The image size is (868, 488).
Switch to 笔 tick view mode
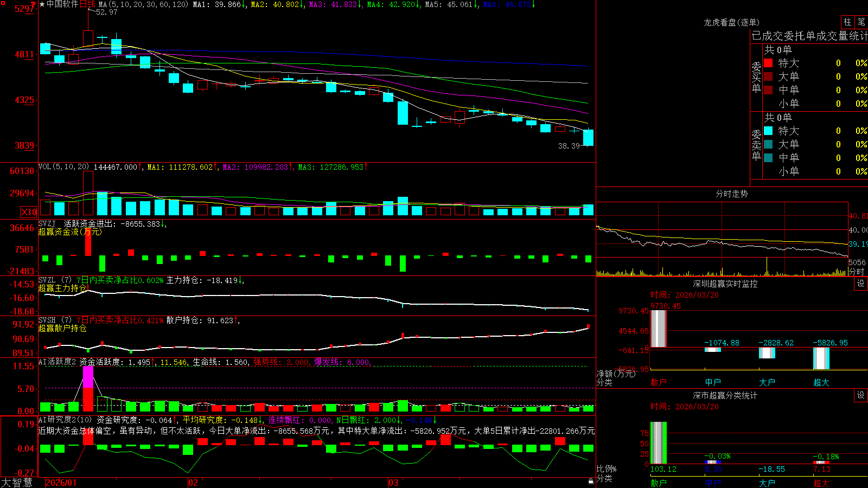[861, 22]
